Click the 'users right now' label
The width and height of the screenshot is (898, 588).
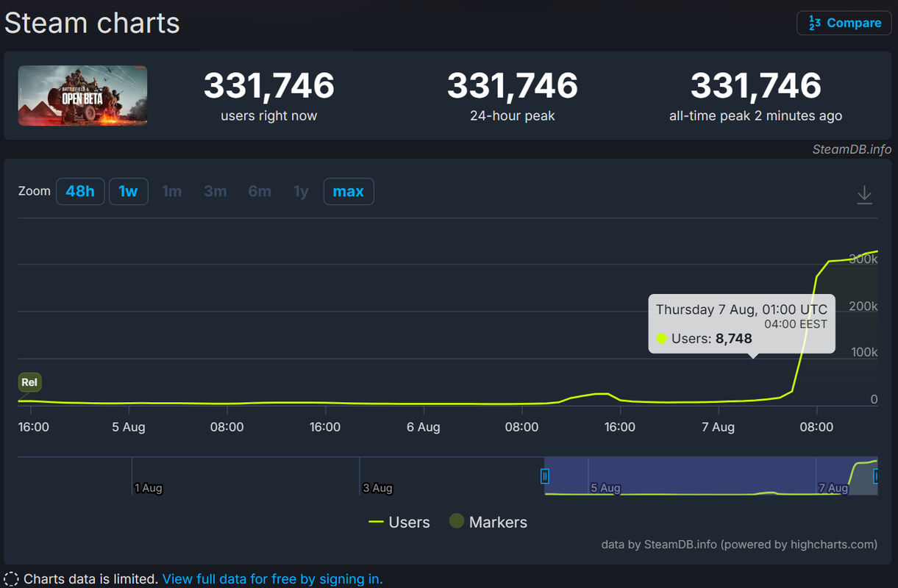269,116
